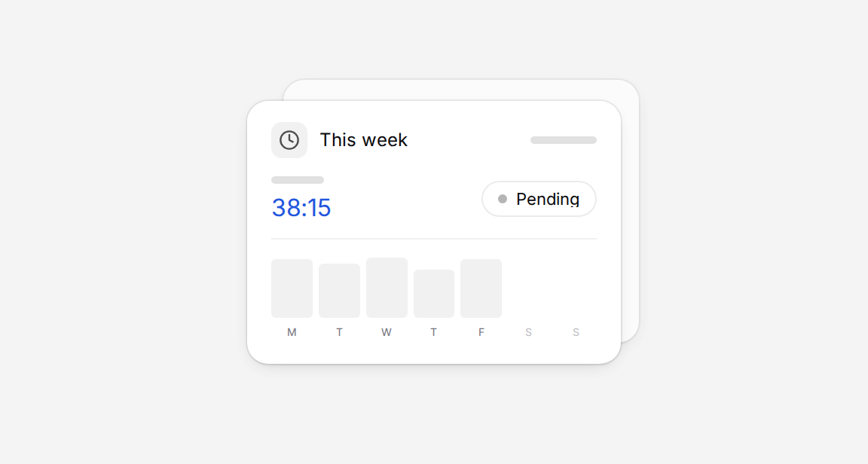Select the Thursday bar in chart
This screenshot has width=868, height=464.
[x=434, y=294]
